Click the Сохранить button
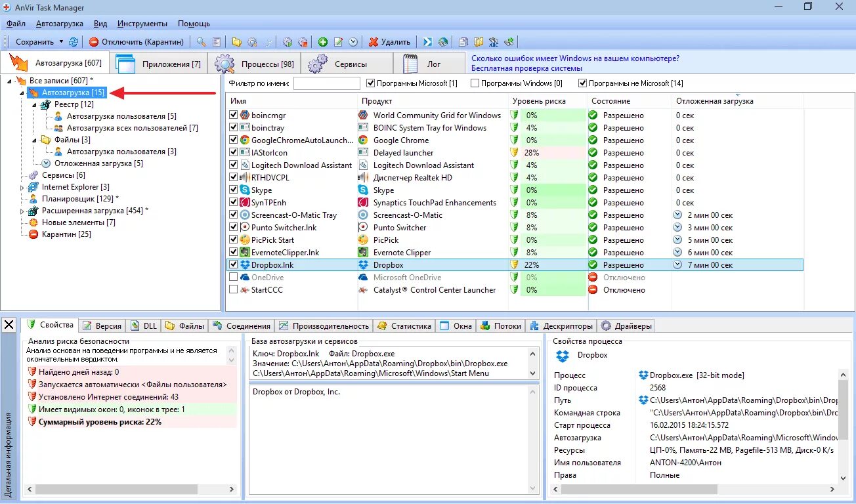The image size is (856, 504). (x=35, y=42)
